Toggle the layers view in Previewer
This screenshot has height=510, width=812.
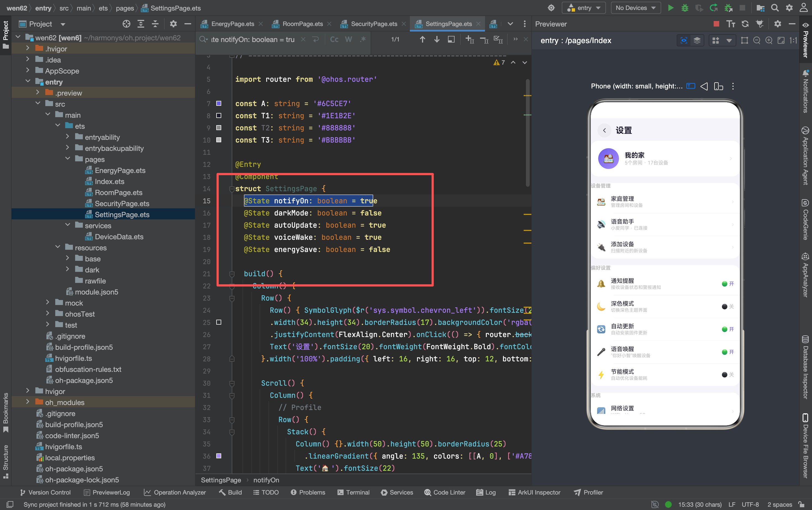pos(697,41)
